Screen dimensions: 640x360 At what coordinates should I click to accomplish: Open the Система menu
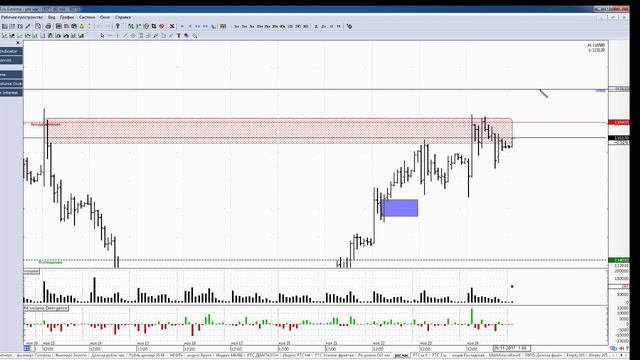pyautogui.click(x=87, y=17)
